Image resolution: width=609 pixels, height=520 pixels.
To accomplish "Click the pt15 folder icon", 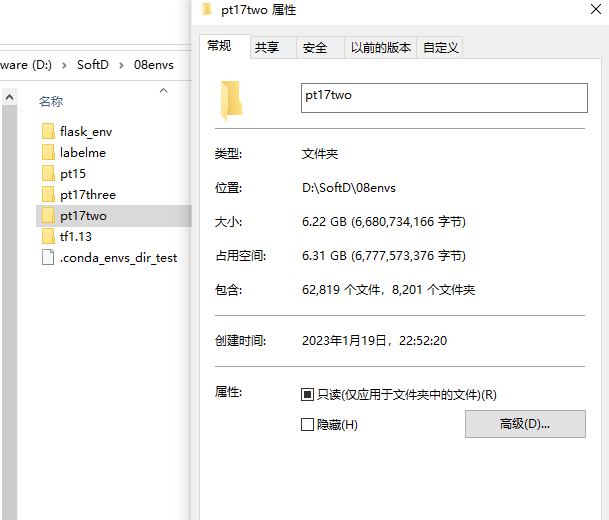I will pos(48,173).
